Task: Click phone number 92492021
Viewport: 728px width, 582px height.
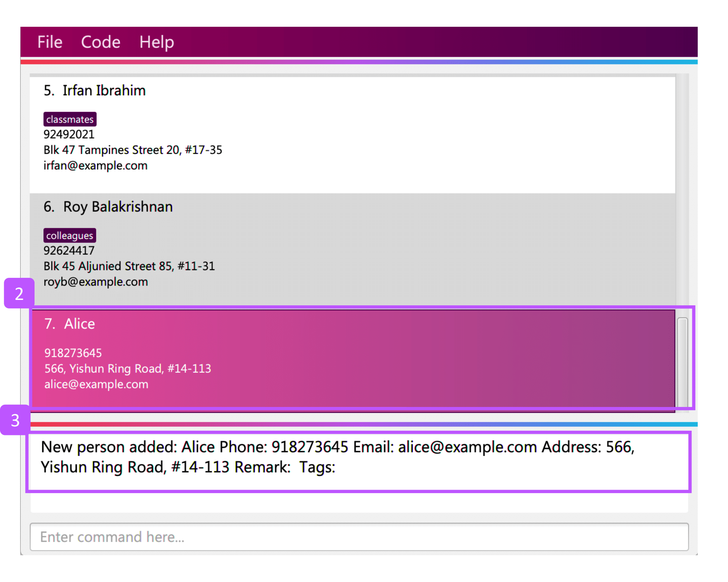Action: point(69,134)
